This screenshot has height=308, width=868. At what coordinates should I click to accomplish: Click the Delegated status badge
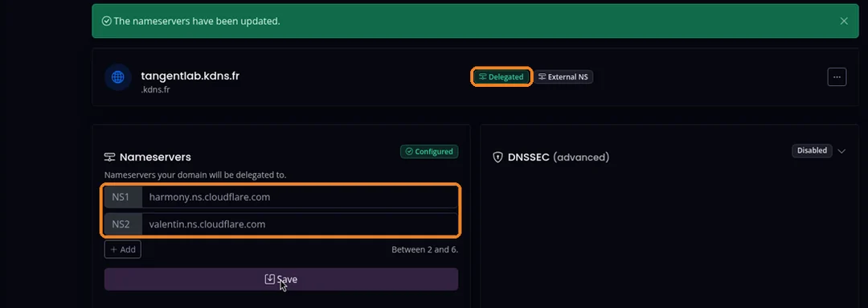502,77
